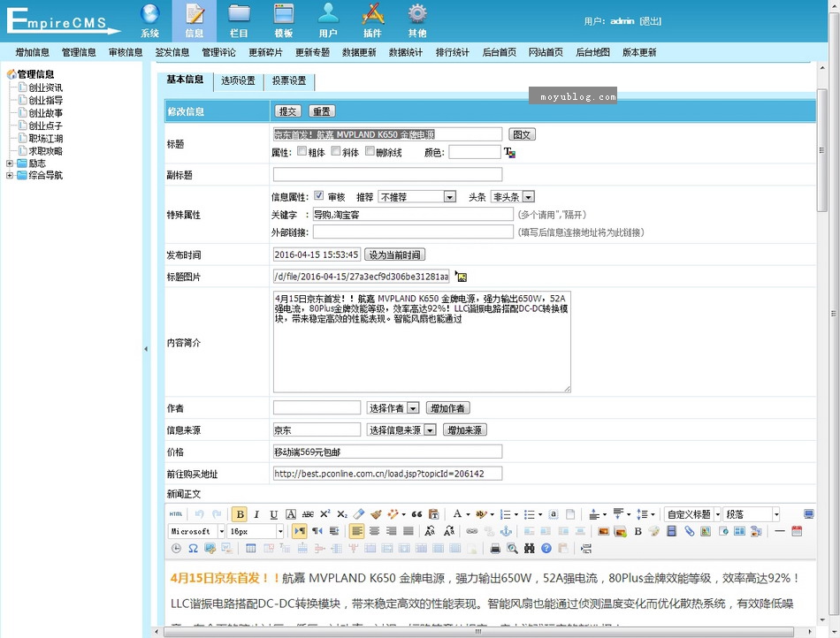Insert current time with clock icon
The width and height of the screenshot is (840, 638).
[176, 549]
